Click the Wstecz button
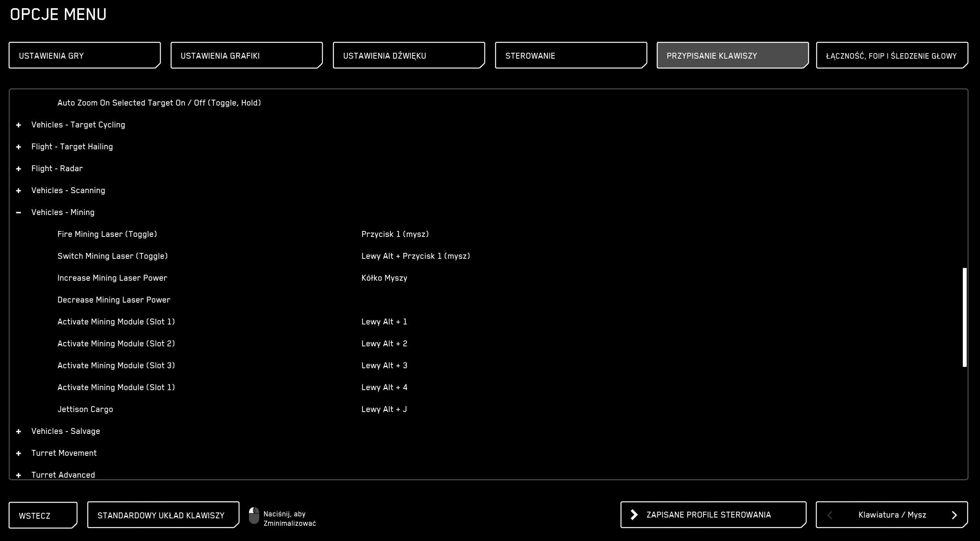Screen dimensions: 980x541 coord(43,515)
